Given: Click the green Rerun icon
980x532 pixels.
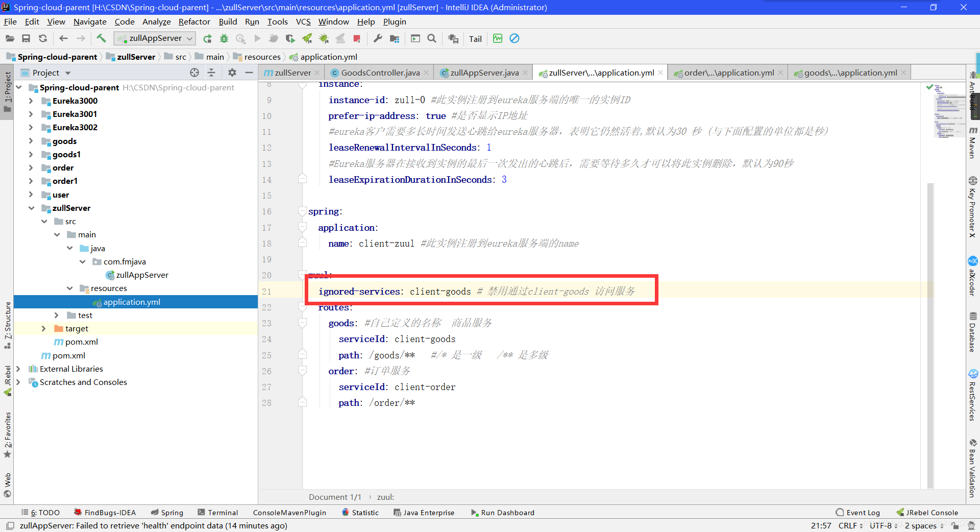Looking at the screenshot, I should 207,38.
